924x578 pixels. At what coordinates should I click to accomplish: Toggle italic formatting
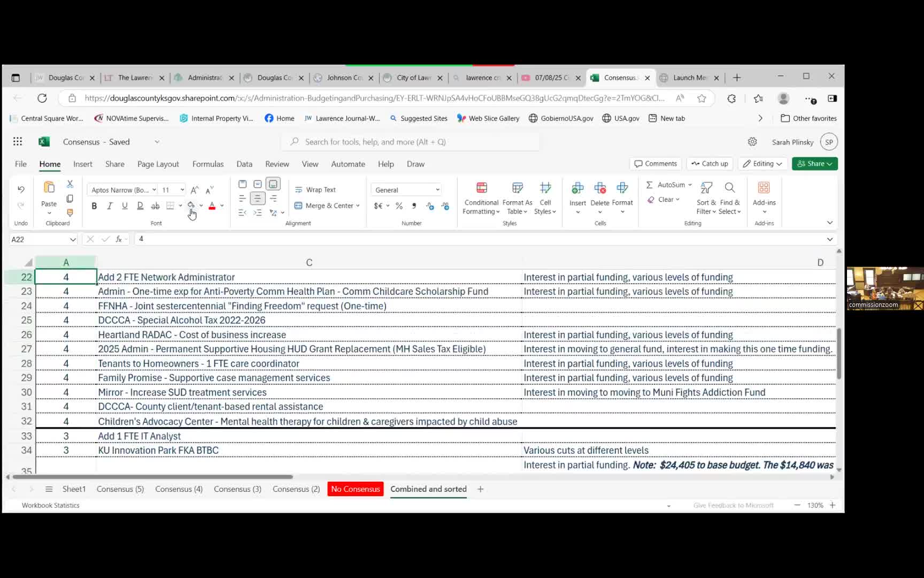tap(110, 206)
